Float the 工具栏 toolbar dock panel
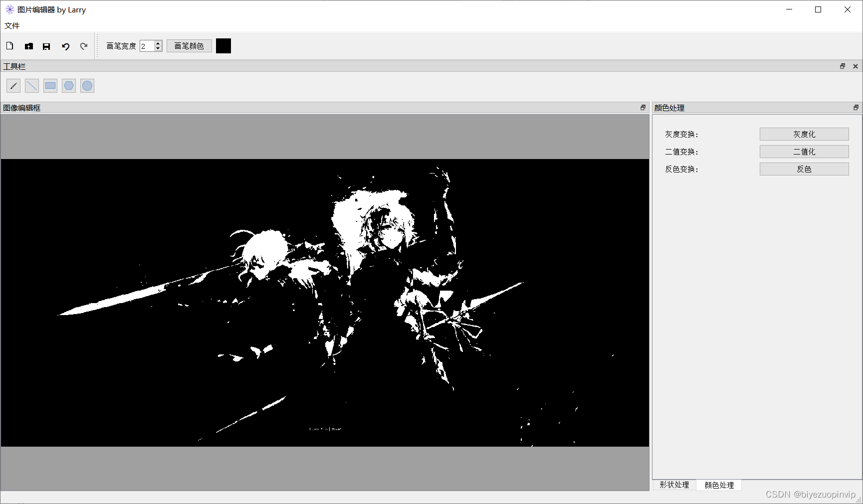Screen dimensions: 863x504 point(843,66)
